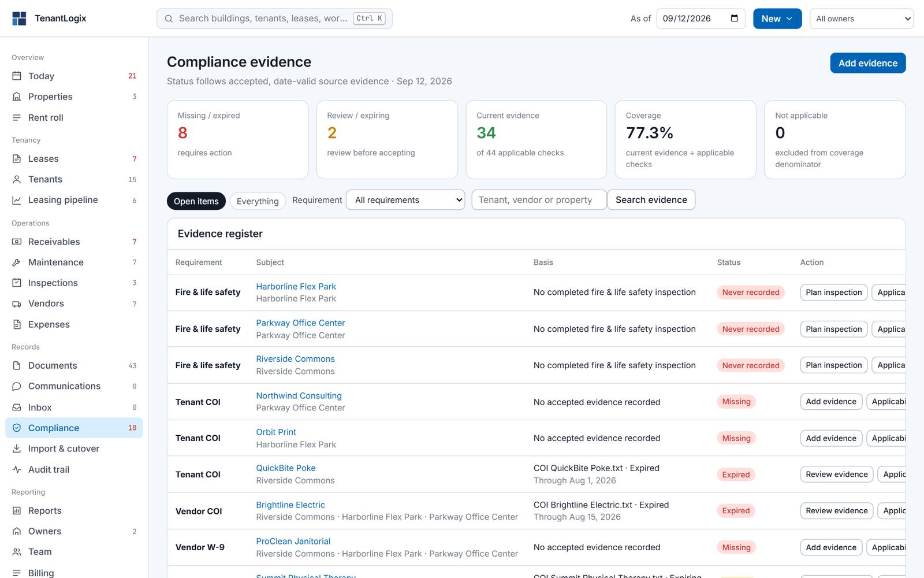This screenshot has width=924, height=578.
Task: Click Add evidence for ProClean Janitorial
Action: point(831,547)
